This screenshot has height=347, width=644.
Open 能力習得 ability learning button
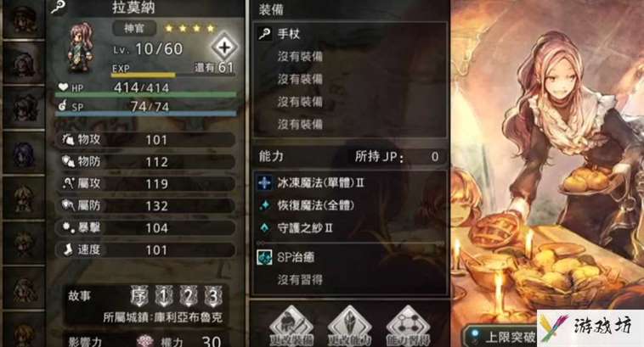(x=408, y=327)
